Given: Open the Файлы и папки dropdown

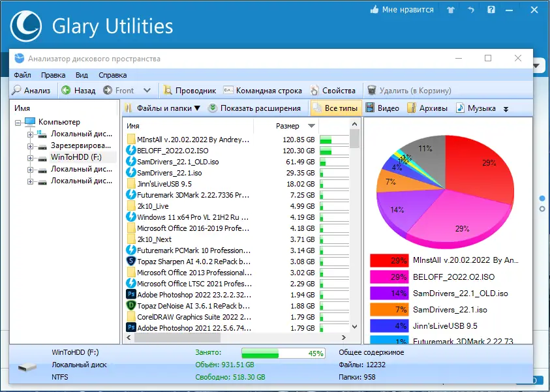Looking at the screenshot, I should point(162,108).
